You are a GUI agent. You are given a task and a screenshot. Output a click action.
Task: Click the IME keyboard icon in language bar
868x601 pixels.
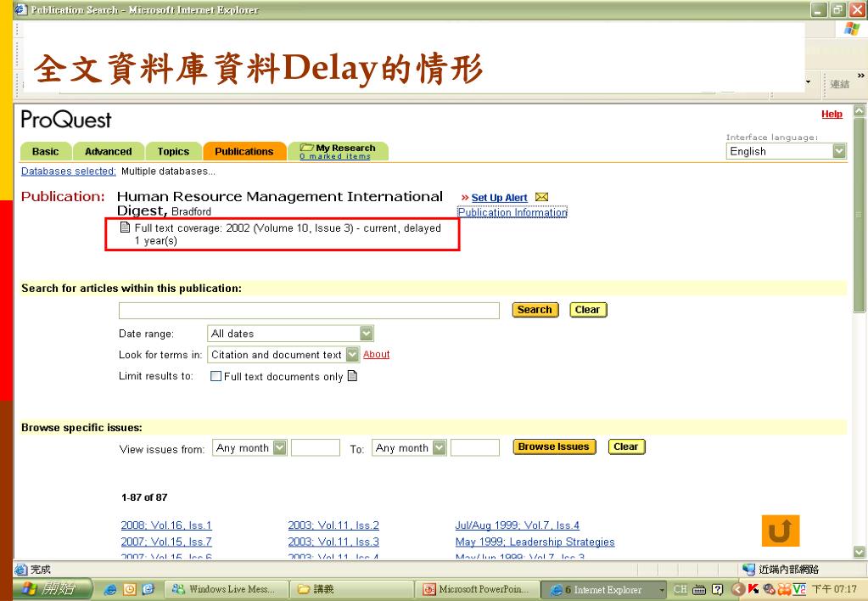pyautogui.click(x=699, y=590)
